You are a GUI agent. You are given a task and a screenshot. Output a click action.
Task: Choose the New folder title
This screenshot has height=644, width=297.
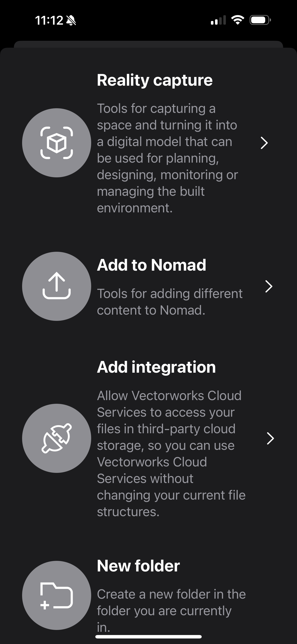pos(138,566)
